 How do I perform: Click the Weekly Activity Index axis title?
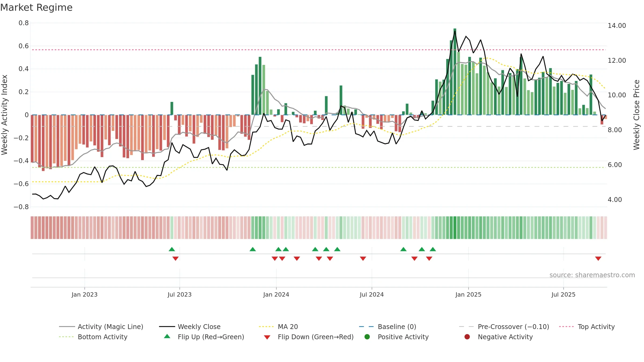4,115
